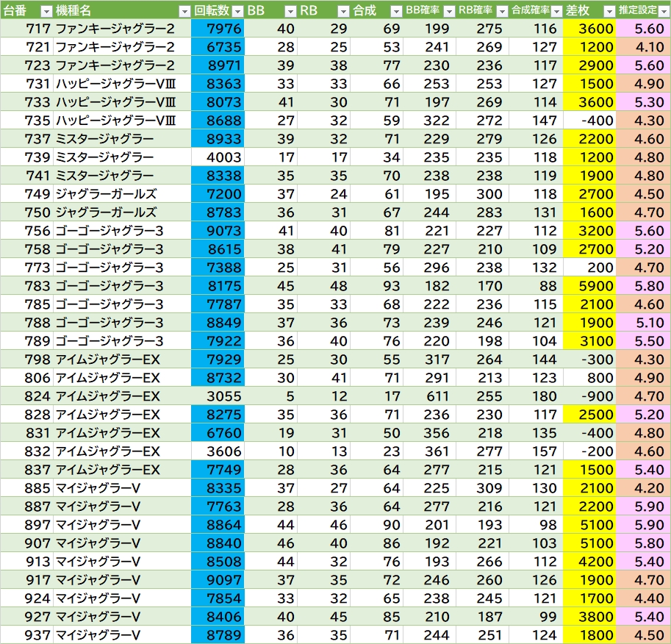Open the 合成確率 filter dropdown

pos(556,11)
